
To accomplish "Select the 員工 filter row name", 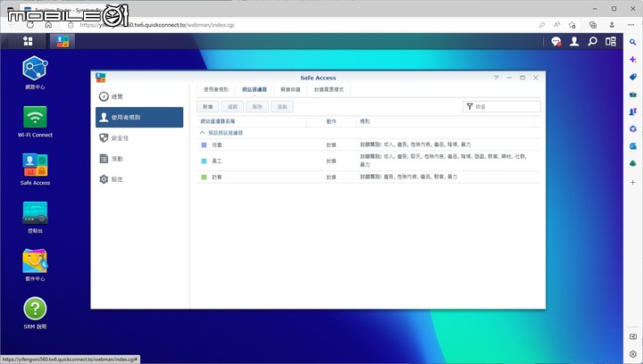I will click(x=216, y=161).
